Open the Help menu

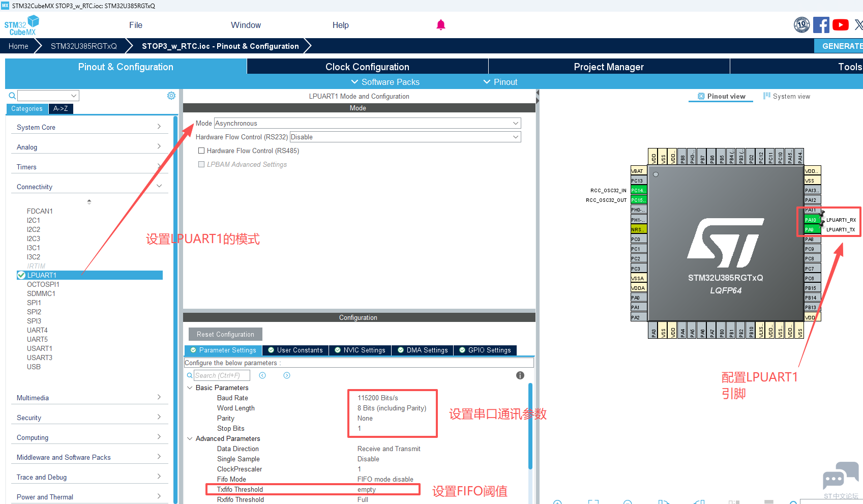[340, 25]
